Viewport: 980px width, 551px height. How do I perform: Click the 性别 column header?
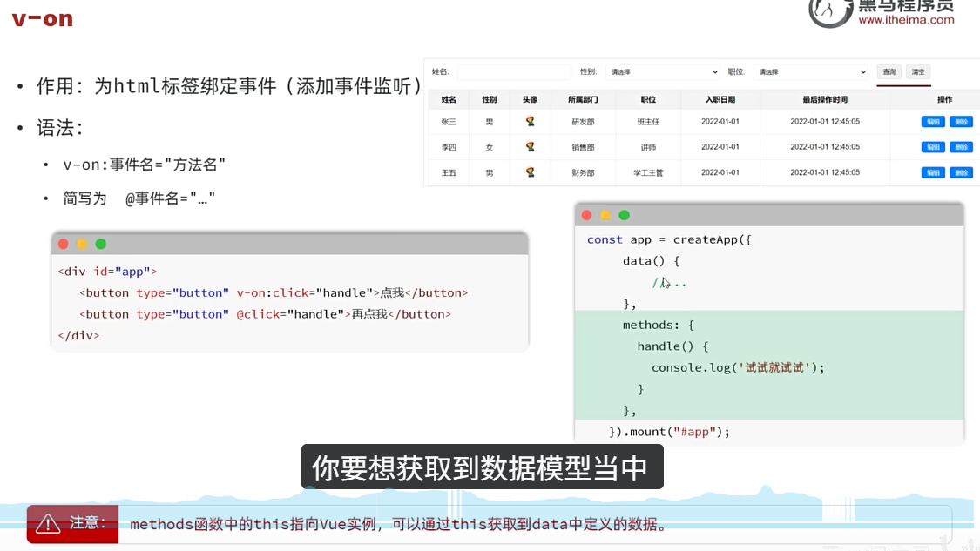(490, 99)
